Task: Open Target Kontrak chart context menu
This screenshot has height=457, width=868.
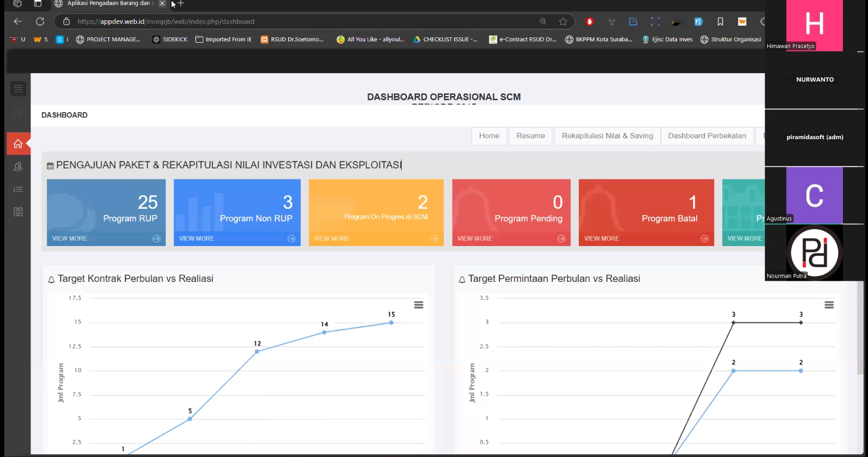Action: click(419, 305)
